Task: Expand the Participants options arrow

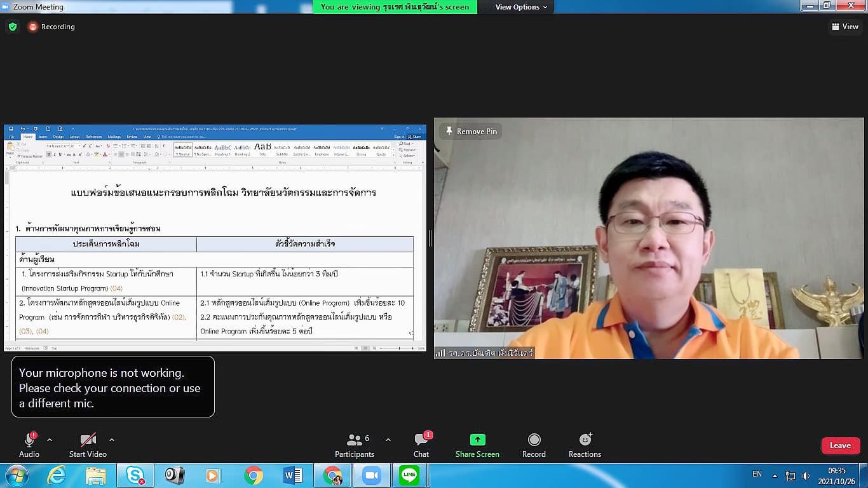Action: pos(388,440)
